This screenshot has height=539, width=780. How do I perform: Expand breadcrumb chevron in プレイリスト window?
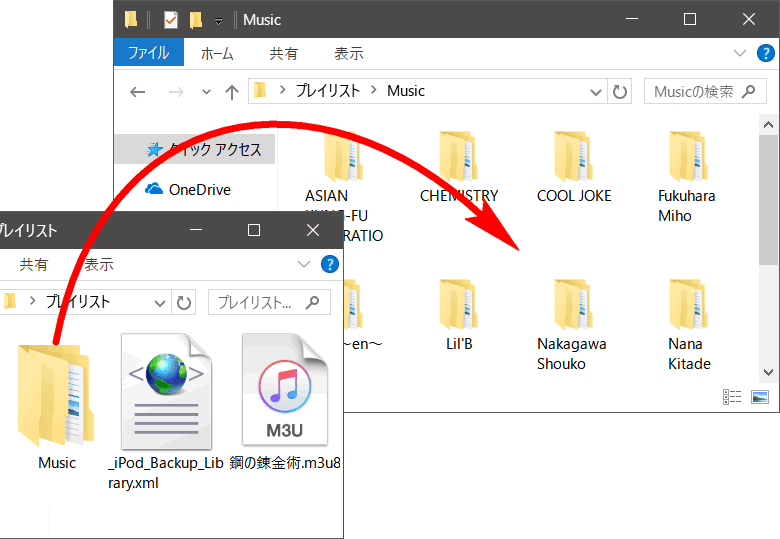click(x=32, y=301)
